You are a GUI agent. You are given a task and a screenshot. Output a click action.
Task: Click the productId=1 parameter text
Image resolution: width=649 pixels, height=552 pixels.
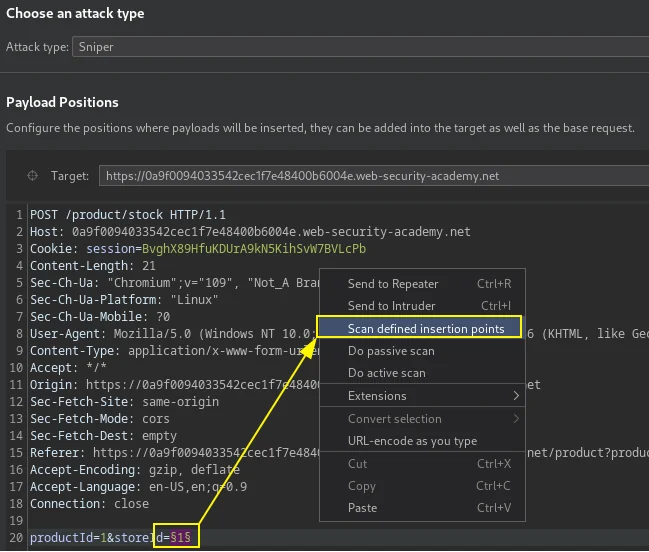pos(68,537)
